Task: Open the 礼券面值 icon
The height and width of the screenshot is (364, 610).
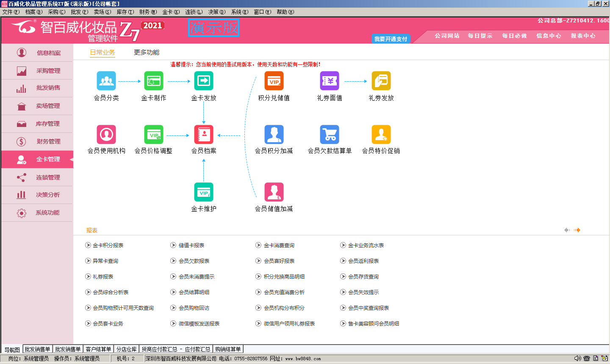Action: [x=329, y=81]
